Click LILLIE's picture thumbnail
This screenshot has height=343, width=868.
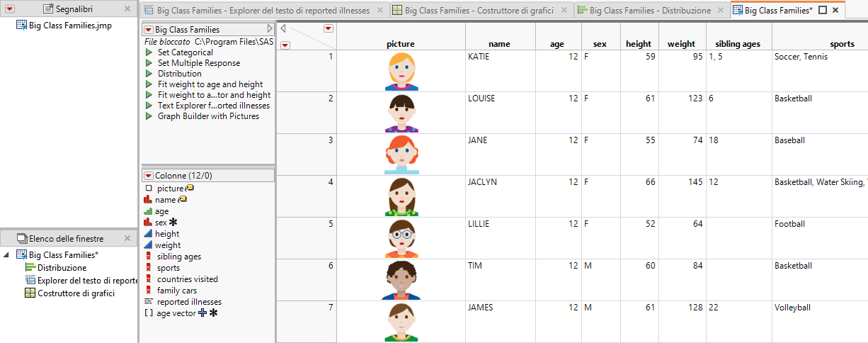click(x=401, y=238)
